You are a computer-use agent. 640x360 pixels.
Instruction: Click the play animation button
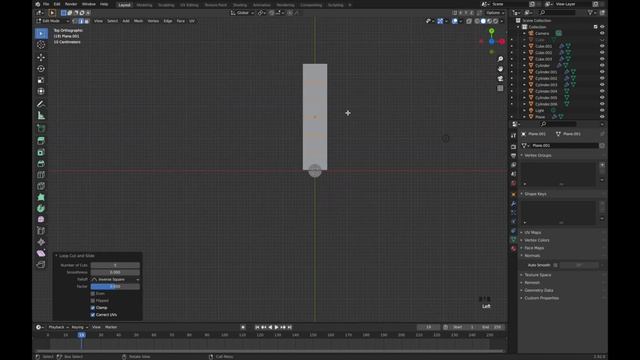point(277,327)
